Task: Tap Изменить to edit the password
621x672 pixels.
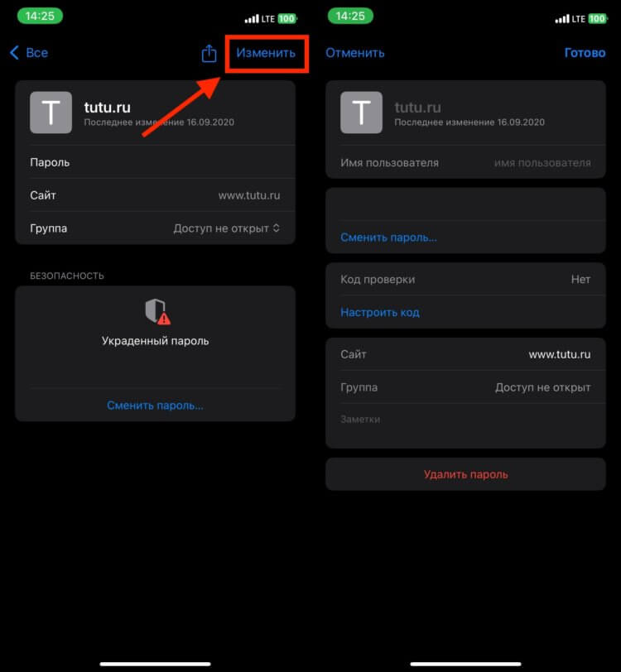Action: [x=266, y=53]
